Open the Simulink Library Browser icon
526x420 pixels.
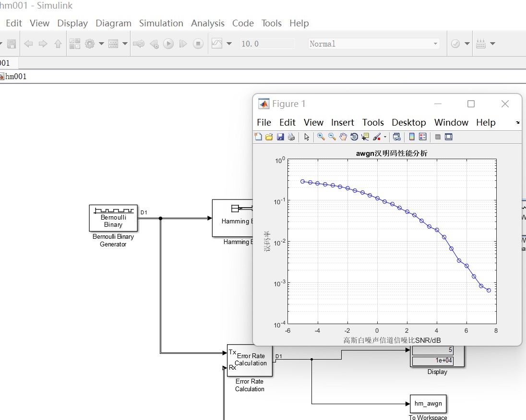(75, 44)
